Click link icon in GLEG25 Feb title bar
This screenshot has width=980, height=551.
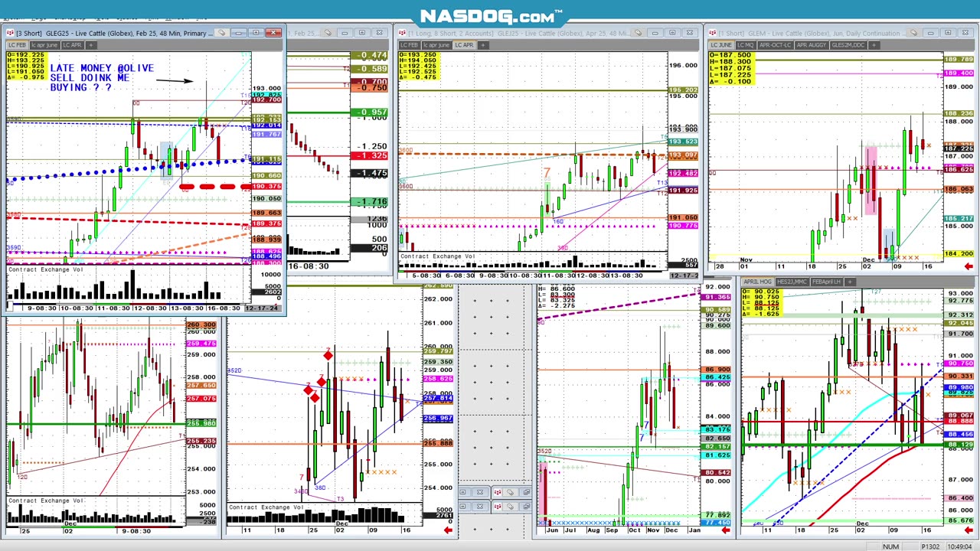[x=221, y=33]
